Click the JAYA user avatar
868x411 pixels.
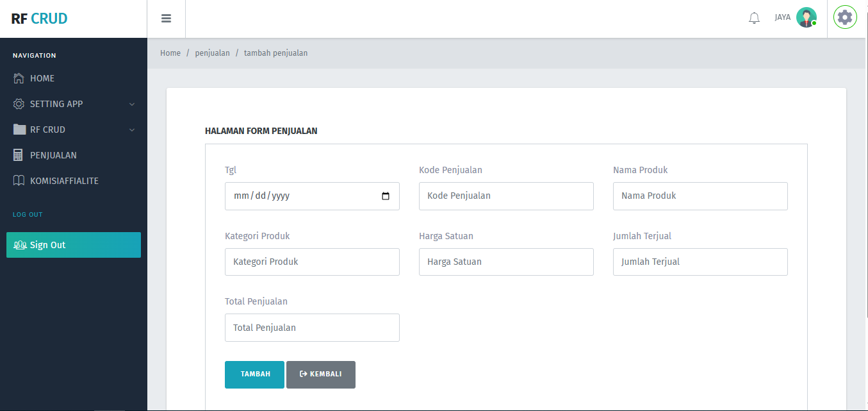click(x=806, y=17)
